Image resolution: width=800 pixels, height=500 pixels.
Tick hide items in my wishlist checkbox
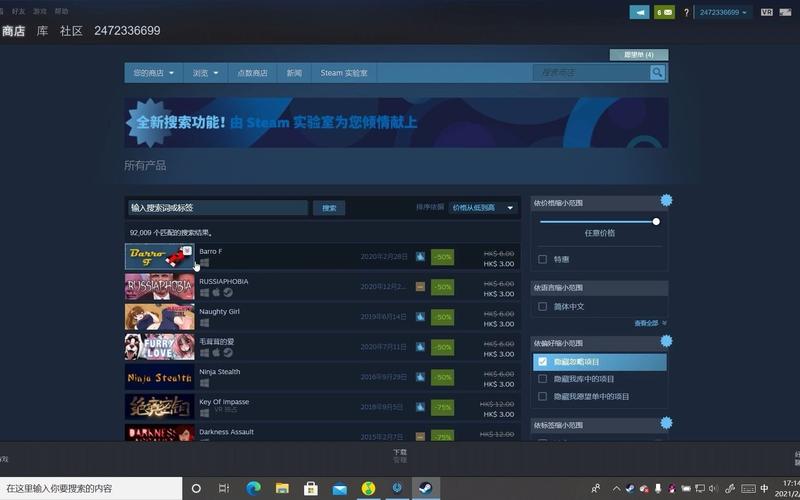pos(542,396)
